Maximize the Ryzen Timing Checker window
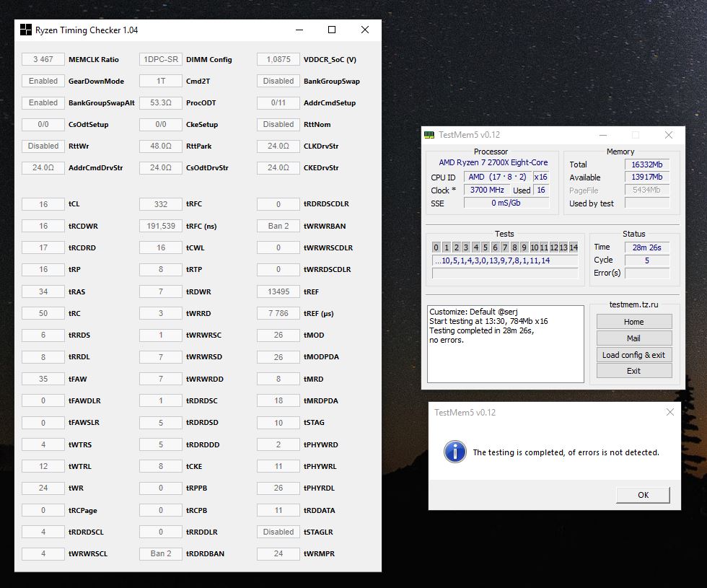Viewport: 707px width, 588px height. pyautogui.click(x=332, y=30)
